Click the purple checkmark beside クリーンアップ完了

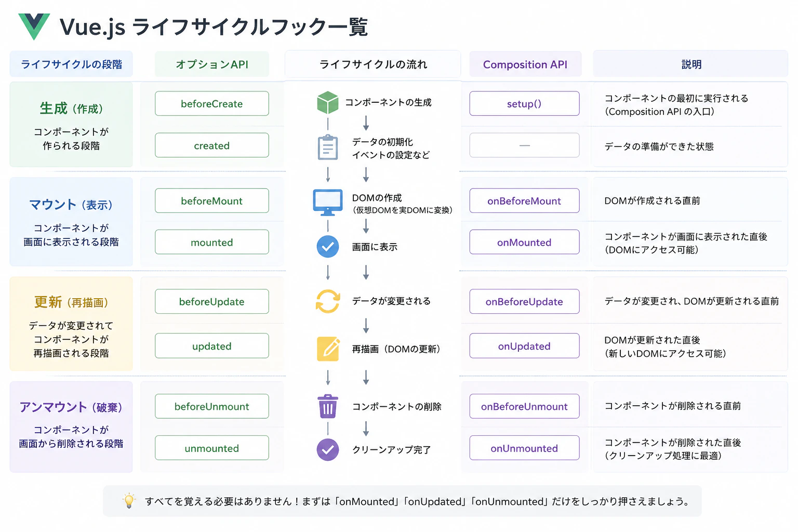[x=328, y=450]
